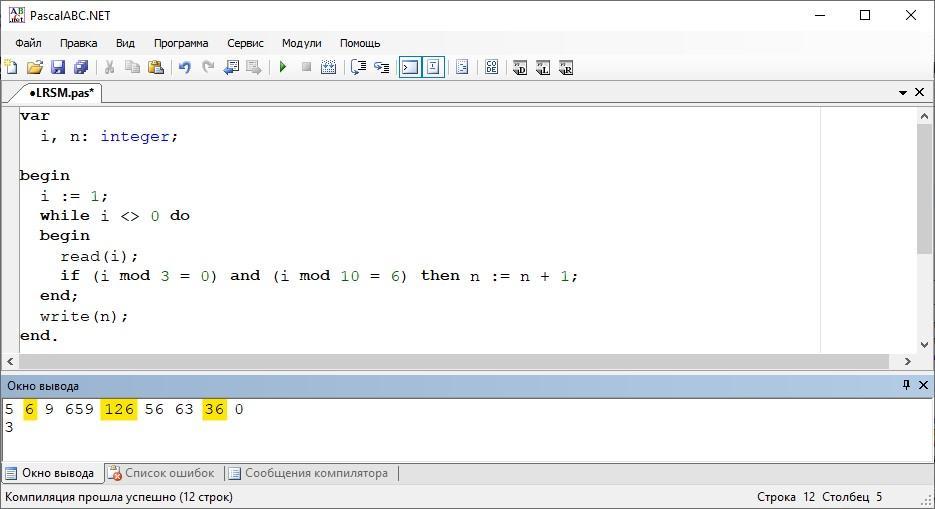Step over debugging icon

tap(358, 67)
